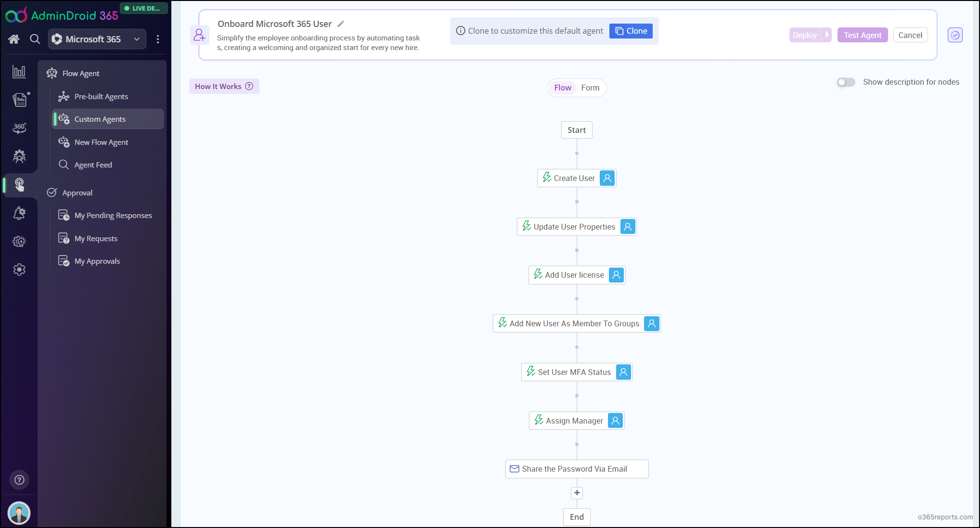Click the 360 analytics icon in the left rail
The image size is (980, 528).
[19, 128]
